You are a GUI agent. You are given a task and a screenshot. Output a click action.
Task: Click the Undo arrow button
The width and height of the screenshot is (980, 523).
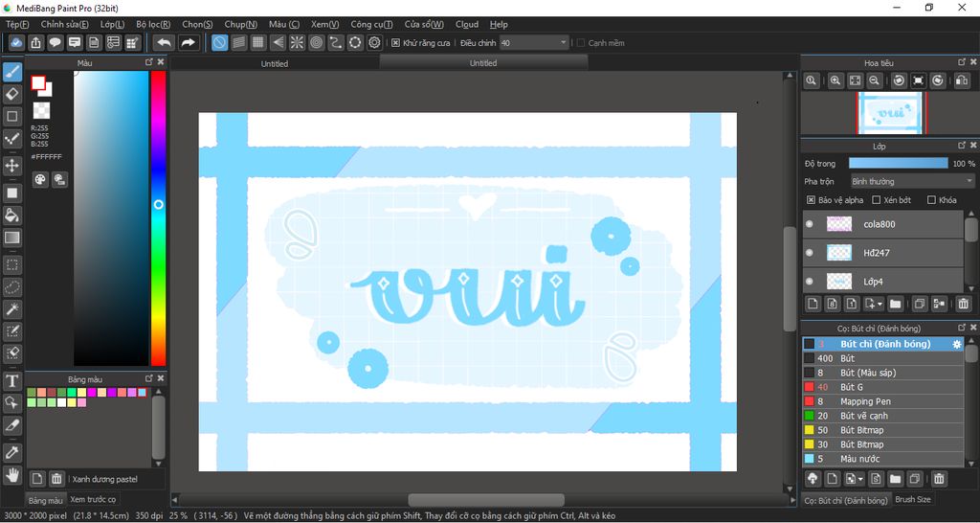[x=165, y=42]
